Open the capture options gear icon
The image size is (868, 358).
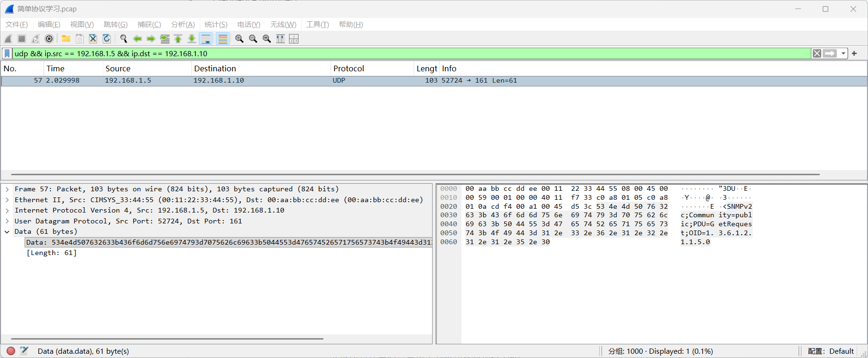(49, 39)
